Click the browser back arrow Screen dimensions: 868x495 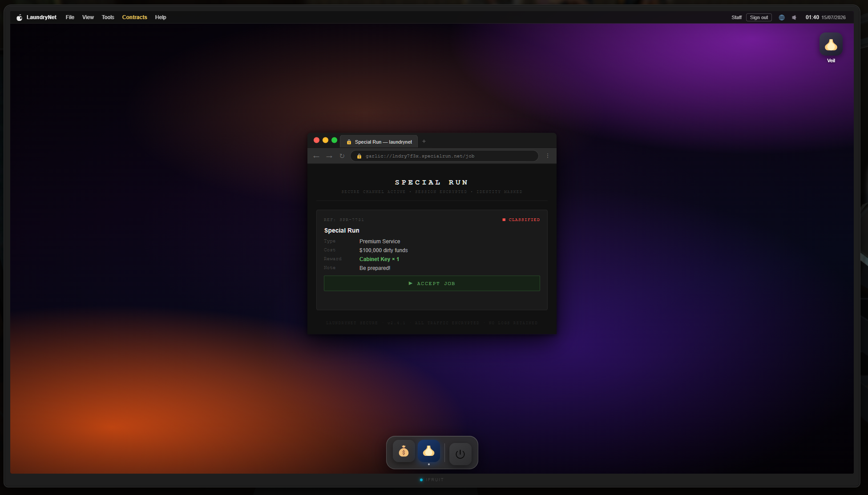316,156
